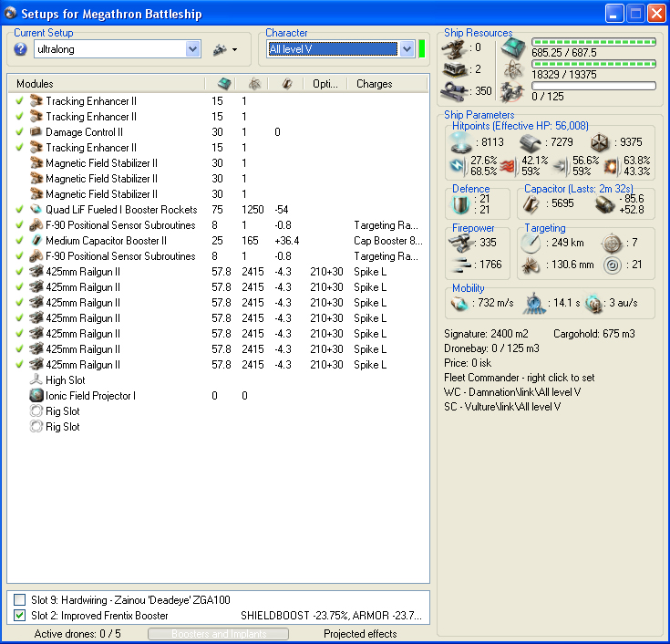670x644 pixels.
Task: Click the CPU chip icon in Ship Resources
Action: point(512,48)
